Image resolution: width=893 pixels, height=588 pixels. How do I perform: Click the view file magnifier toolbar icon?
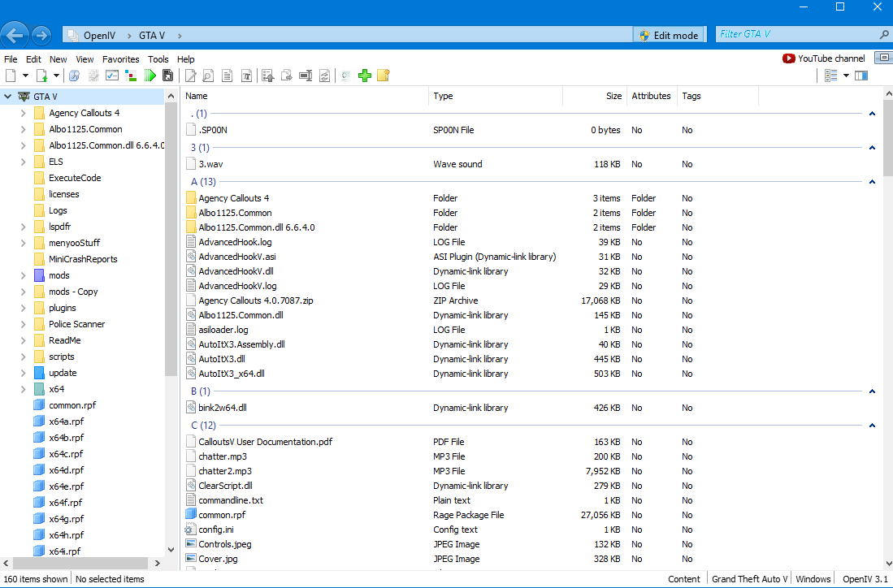[x=209, y=76]
